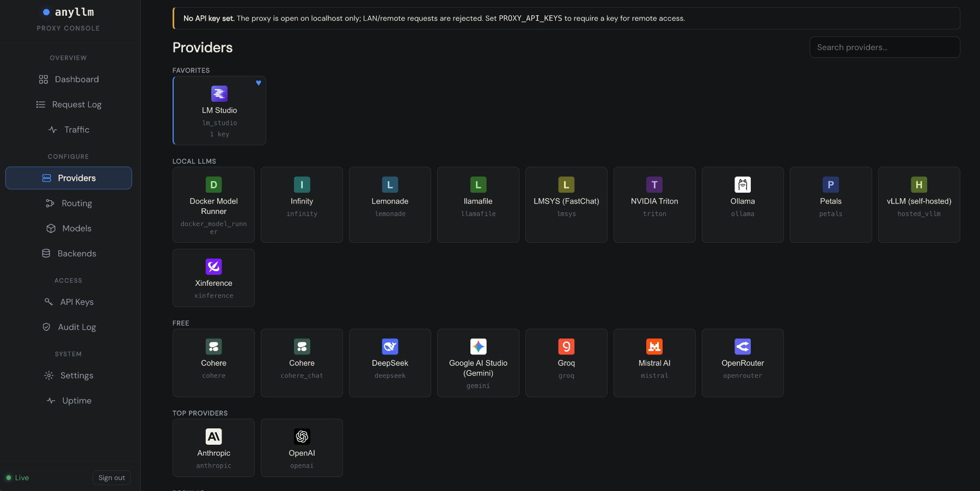Click the OpenAI provider icon
The height and width of the screenshot is (491, 980).
(302, 437)
